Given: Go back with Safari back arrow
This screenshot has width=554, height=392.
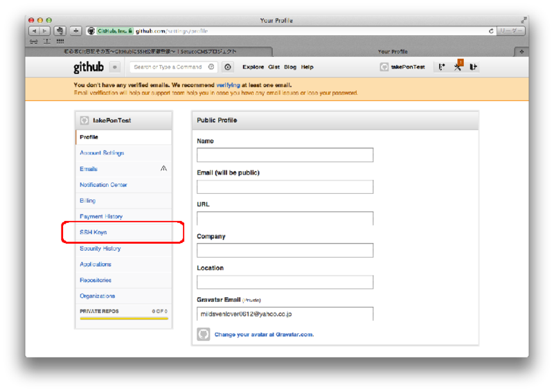Looking at the screenshot, I should point(34,31).
